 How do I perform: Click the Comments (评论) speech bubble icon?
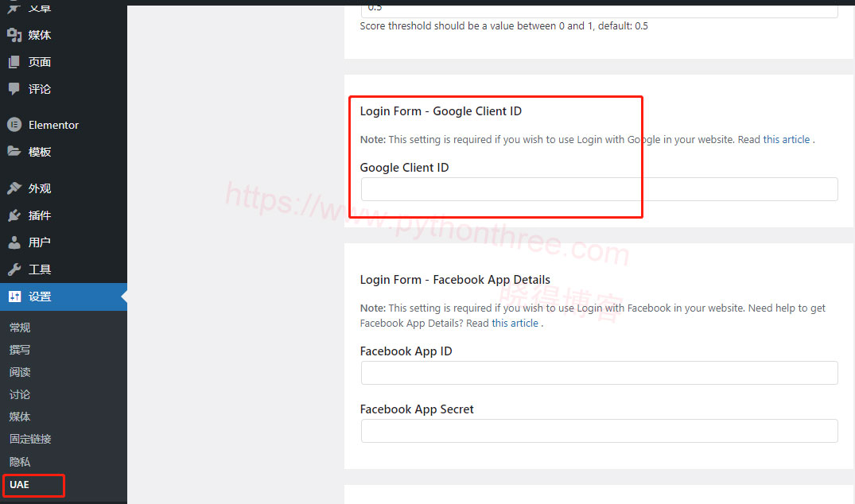click(14, 89)
